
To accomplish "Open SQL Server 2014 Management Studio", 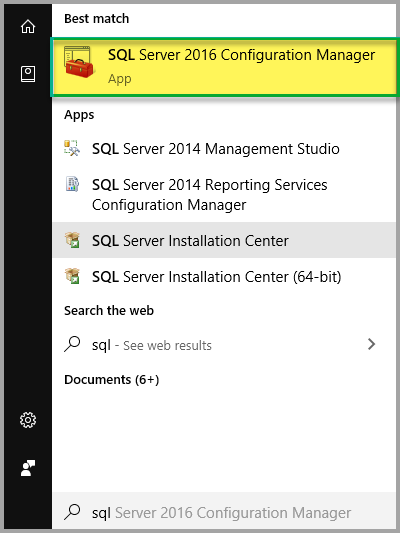I will (224, 149).
